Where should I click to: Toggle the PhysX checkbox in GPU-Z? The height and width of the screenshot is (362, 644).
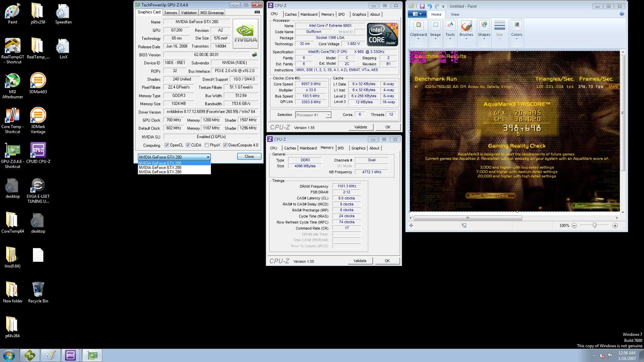pos(206,145)
